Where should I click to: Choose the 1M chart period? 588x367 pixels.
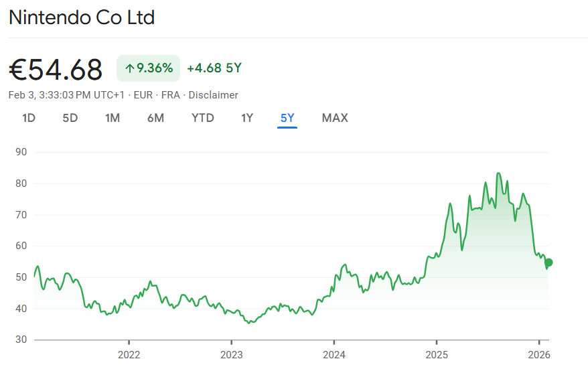pyautogui.click(x=113, y=118)
